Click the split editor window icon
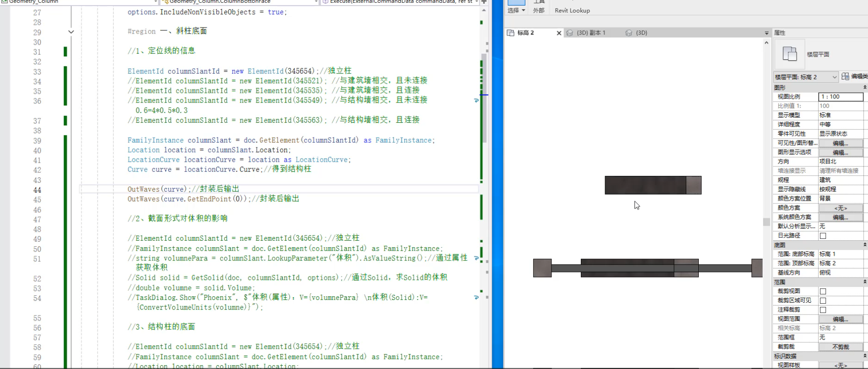This screenshot has width=868, height=369. tap(484, 2)
